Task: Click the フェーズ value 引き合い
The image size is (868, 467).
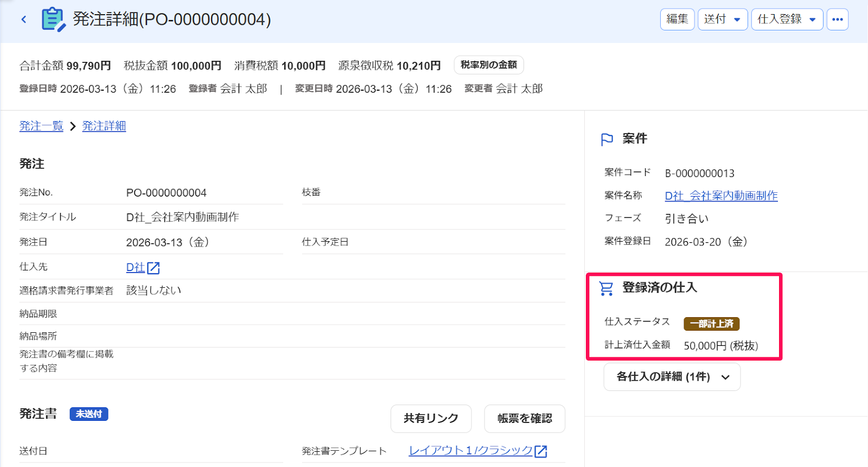Action: [x=687, y=219]
